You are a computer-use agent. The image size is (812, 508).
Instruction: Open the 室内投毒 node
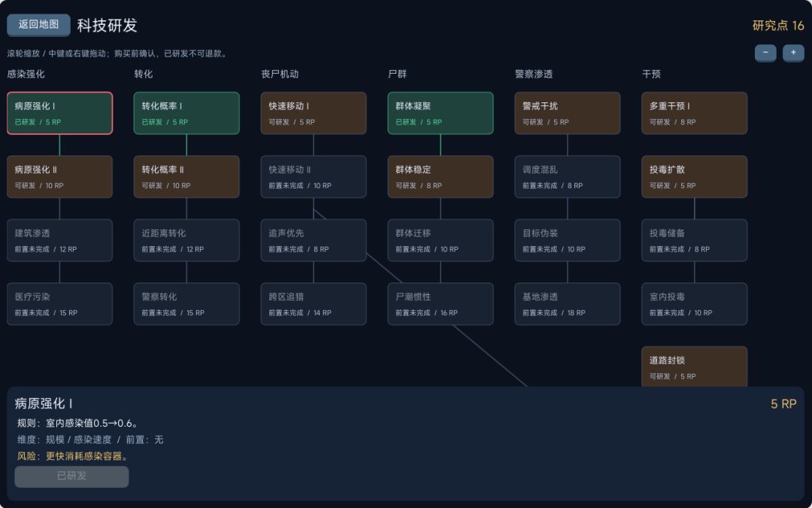694,304
